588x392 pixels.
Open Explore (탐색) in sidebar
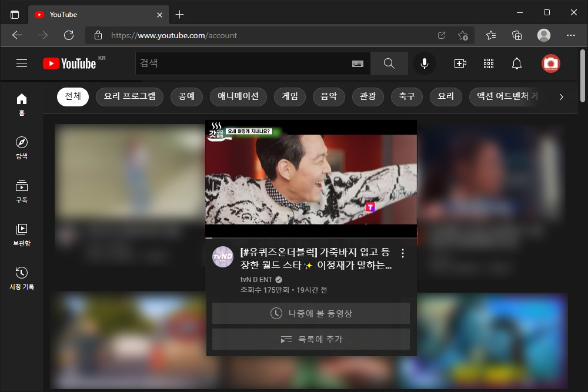[22, 148]
